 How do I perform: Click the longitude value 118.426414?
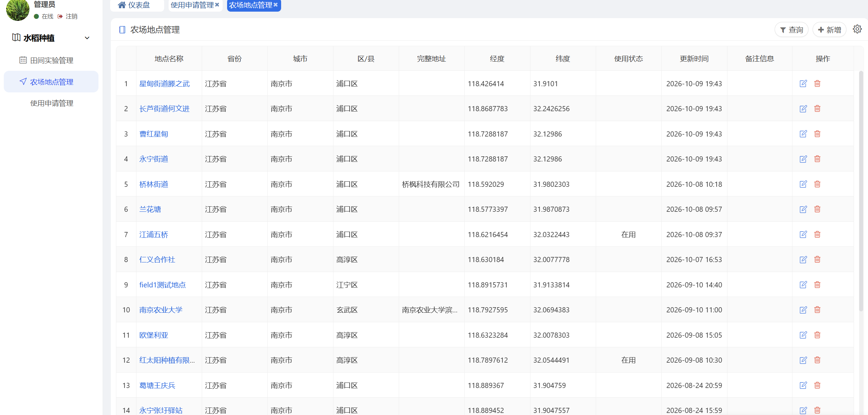pos(486,83)
